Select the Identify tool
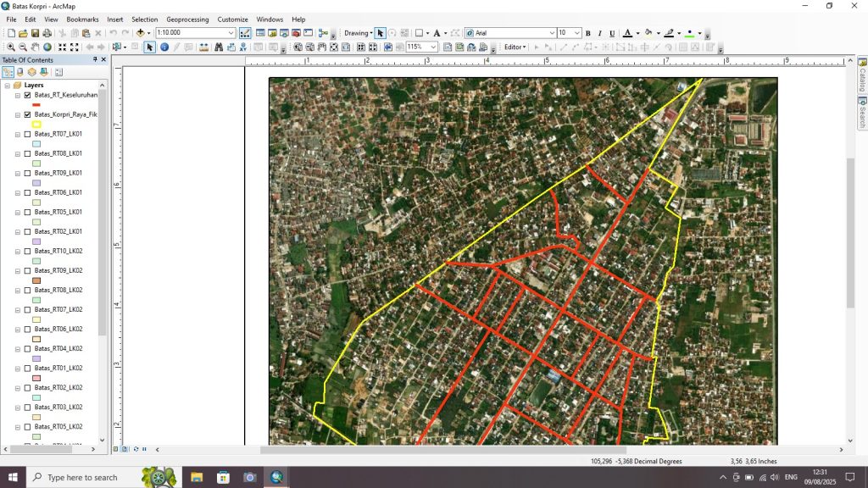 [164, 47]
